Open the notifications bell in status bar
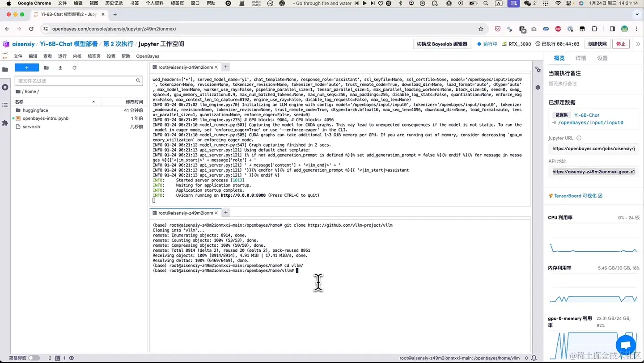644x363 pixels. pos(534,358)
